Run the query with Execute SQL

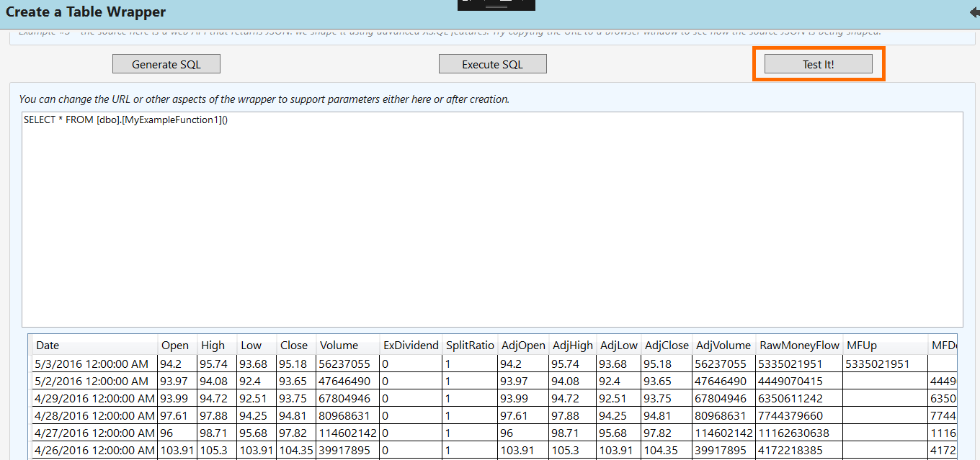pyautogui.click(x=493, y=64)
